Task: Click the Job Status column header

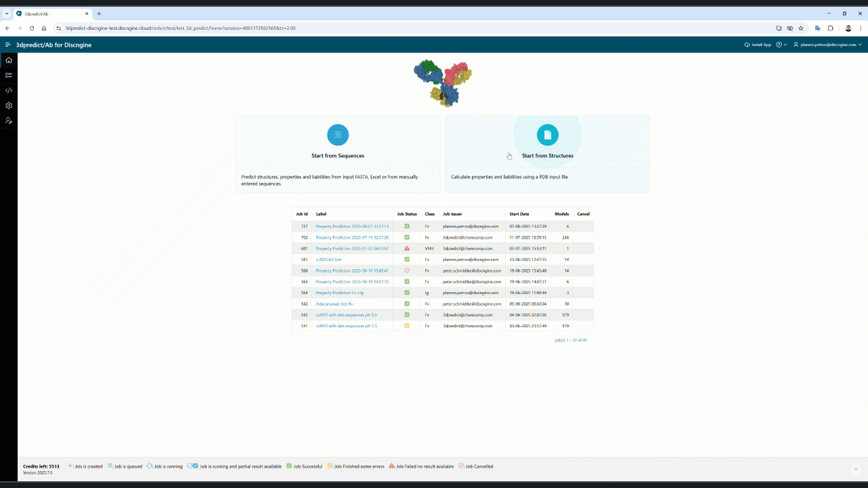Action: coord(407,213)
